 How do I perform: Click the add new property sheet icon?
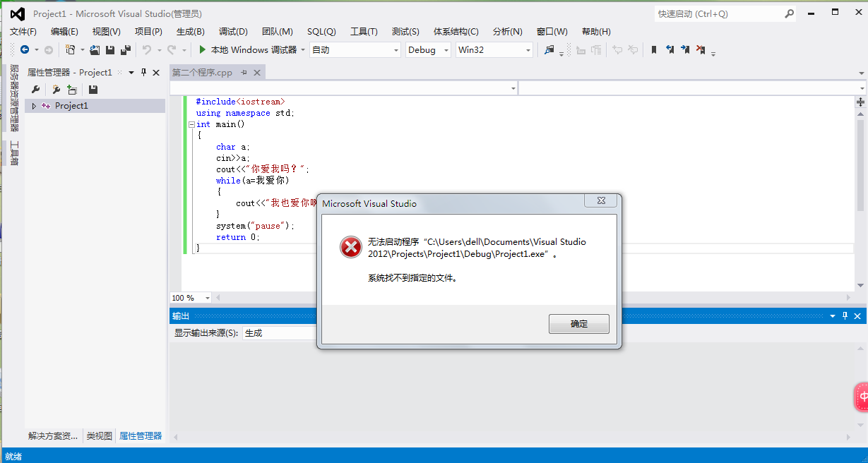click(x=56, y=90)
